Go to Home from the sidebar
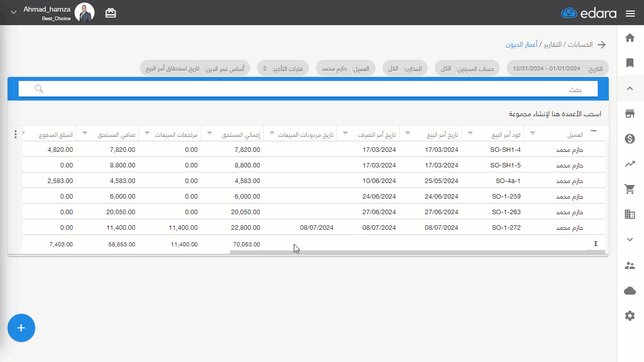The image size is (644, 362). (x=630, y=38)
